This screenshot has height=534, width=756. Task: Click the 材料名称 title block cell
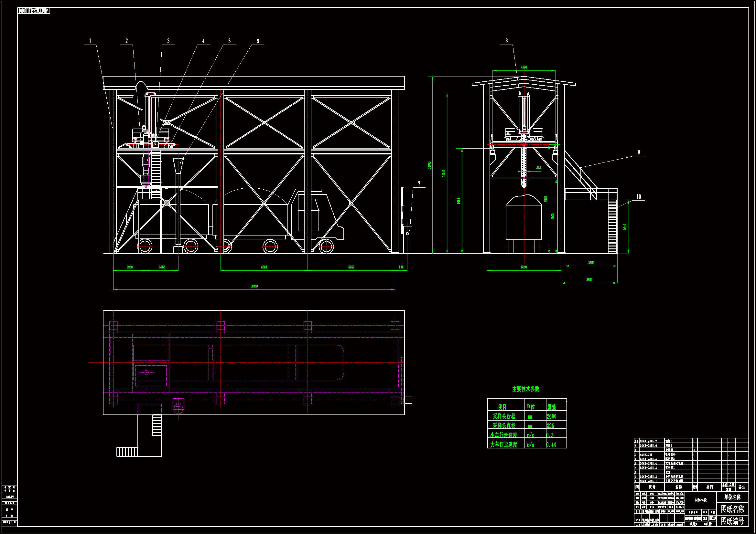[700, 500]
